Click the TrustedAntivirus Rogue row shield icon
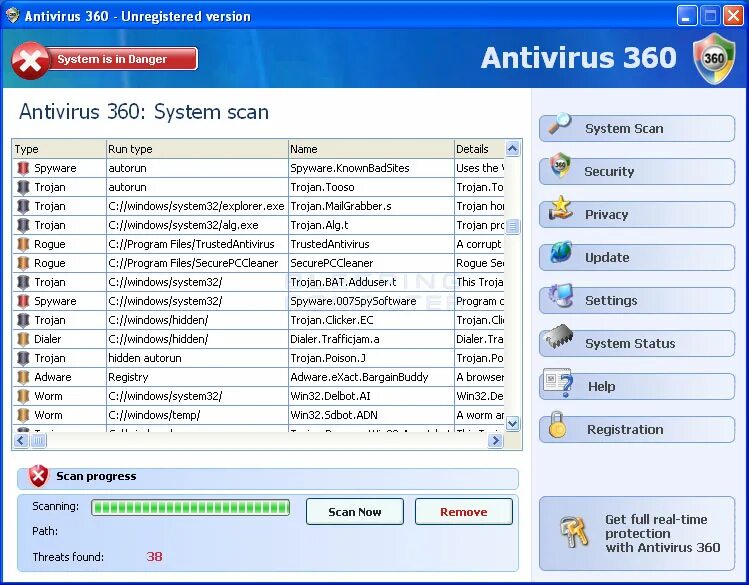Screen dimensions: 749x585 click(23, 244)
